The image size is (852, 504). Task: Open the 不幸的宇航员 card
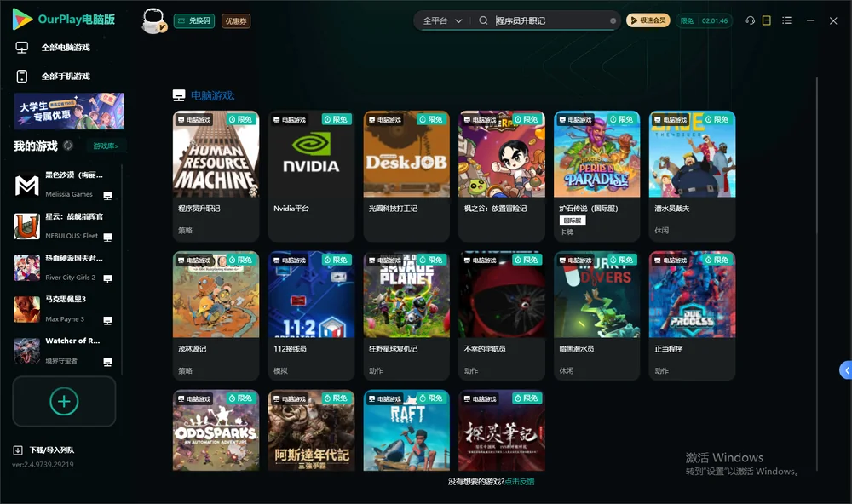pyautogui.click(x=502, y=316)
